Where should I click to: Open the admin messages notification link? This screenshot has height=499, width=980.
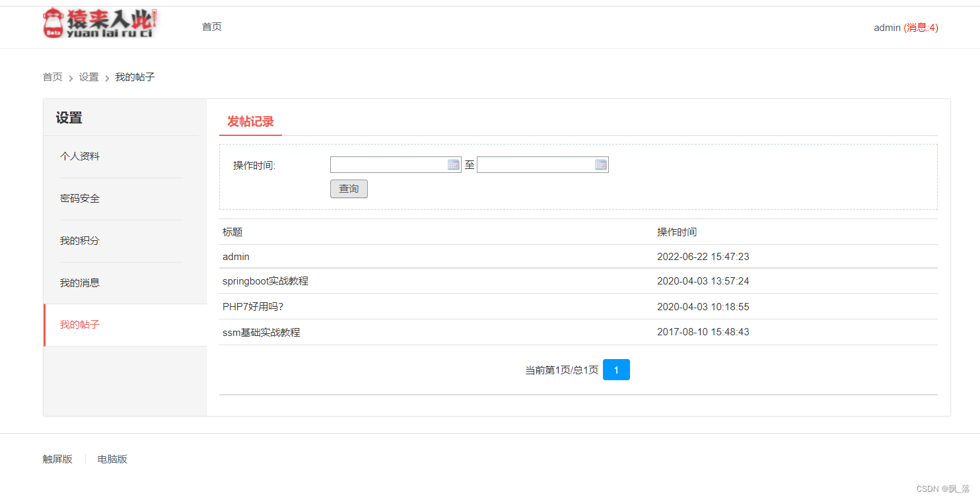[923, 28]
